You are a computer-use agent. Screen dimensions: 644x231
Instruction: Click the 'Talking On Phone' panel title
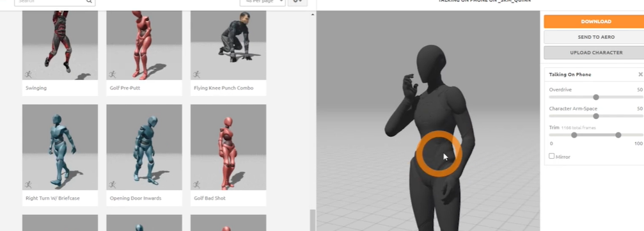(x=570, y=74)
